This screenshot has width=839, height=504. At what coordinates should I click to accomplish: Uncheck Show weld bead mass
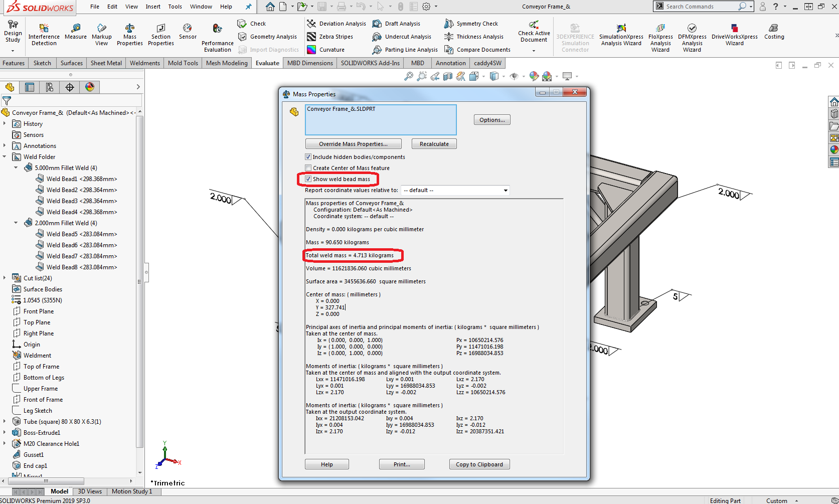coord(308,179)
